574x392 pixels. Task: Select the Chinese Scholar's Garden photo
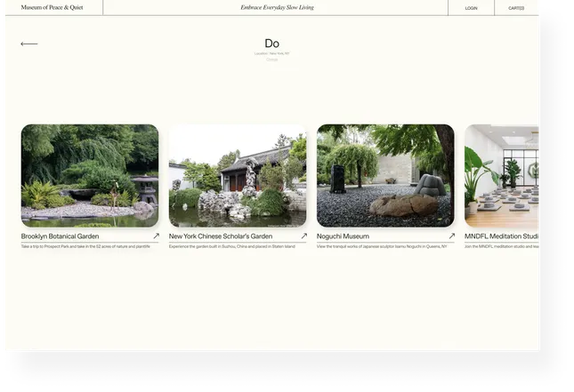coord(238,175)
